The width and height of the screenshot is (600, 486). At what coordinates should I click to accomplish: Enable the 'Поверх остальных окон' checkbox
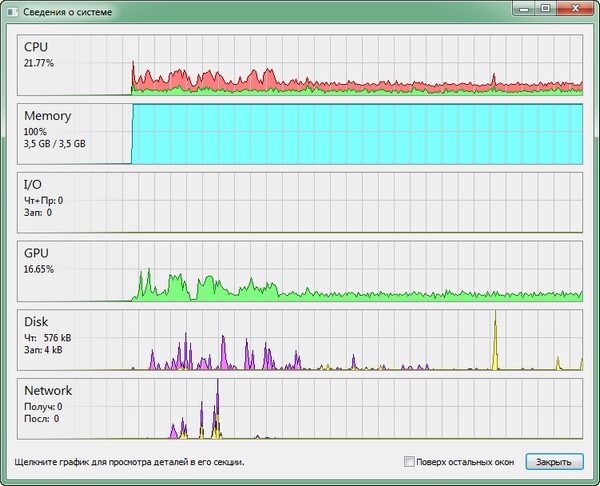pyautogui.click(x=408, y=462)
